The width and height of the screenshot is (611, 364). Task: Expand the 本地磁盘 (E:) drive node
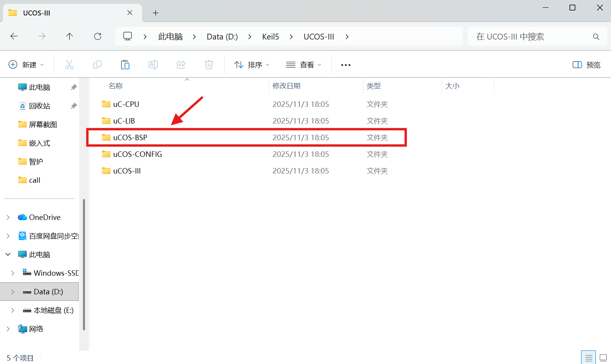(13, 310)
